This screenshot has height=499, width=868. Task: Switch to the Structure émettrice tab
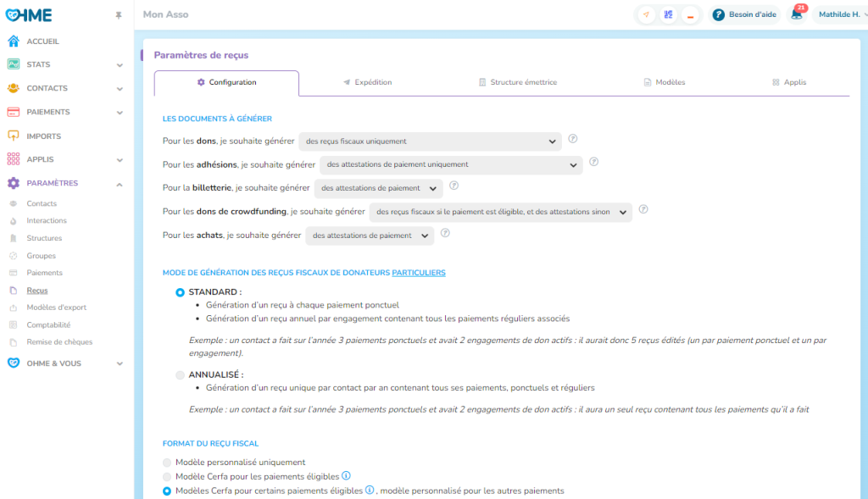517,82
